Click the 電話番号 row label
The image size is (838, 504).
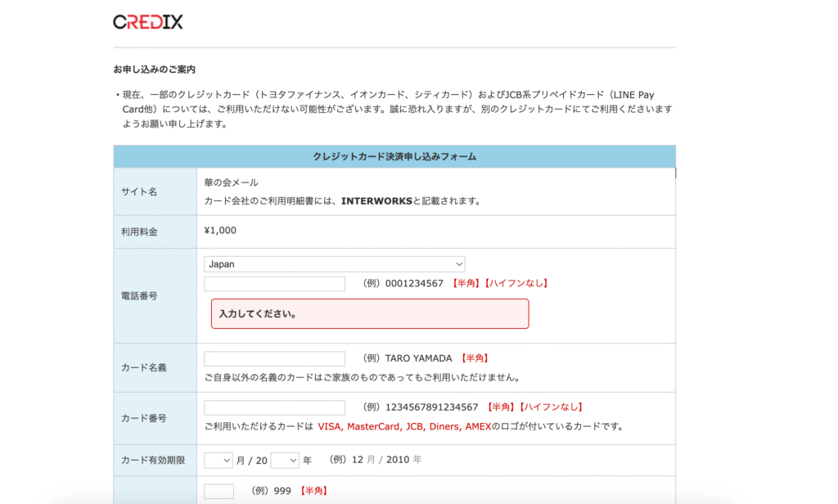(x=139, y=296)
